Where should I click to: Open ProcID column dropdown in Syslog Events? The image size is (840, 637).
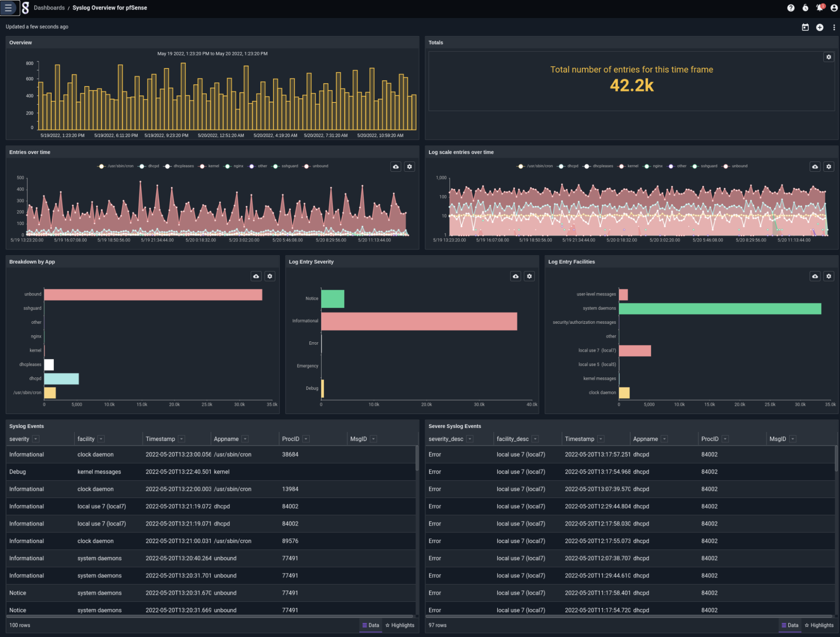(x=306, y=439)
